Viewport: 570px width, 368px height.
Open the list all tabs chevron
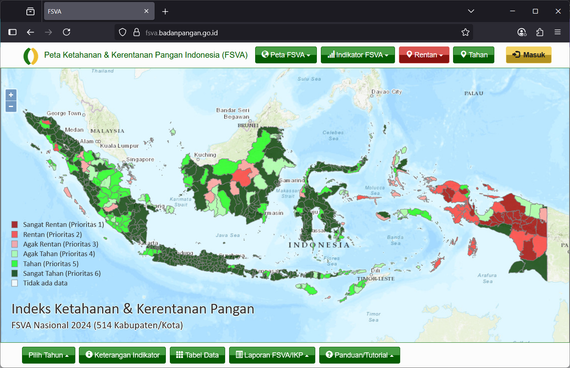(x=471, y=11)
